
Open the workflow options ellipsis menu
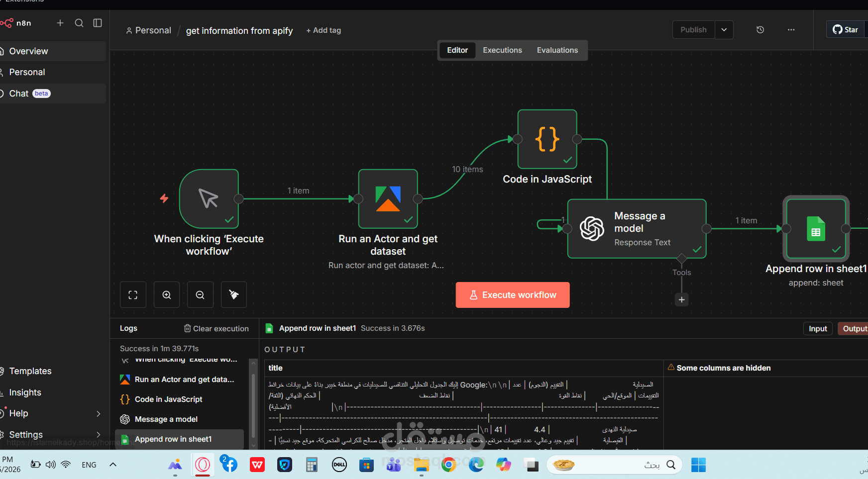point(791,30)
